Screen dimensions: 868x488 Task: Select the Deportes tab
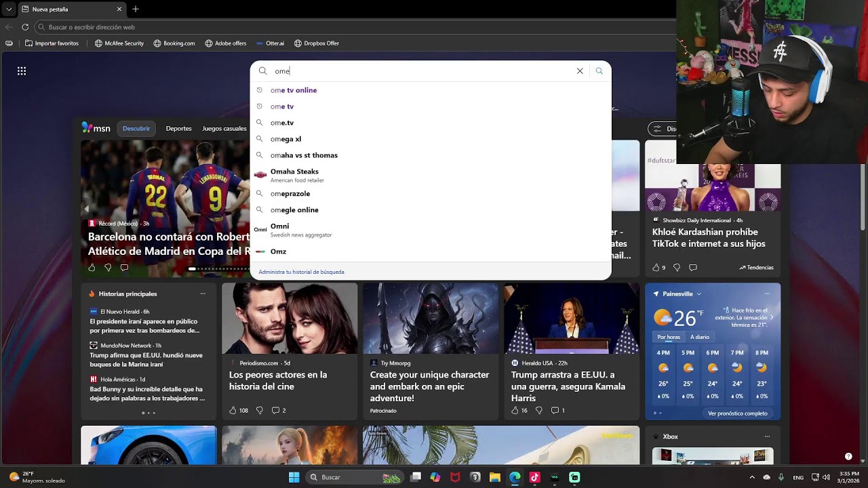click(x=179, y=129)
